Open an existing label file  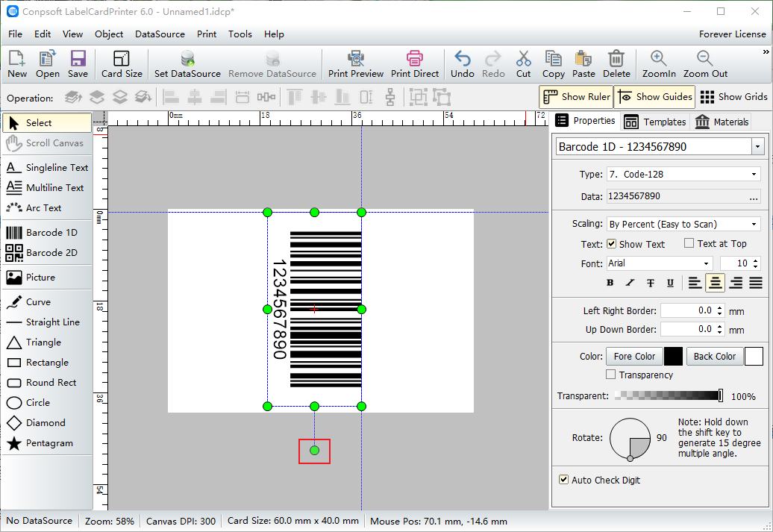point(47,65)
